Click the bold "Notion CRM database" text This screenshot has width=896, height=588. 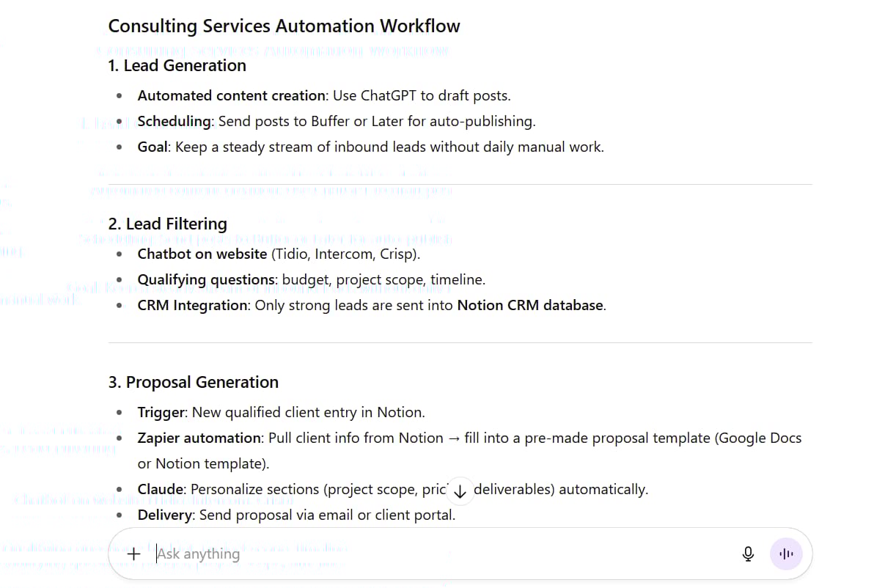point(530,305)
